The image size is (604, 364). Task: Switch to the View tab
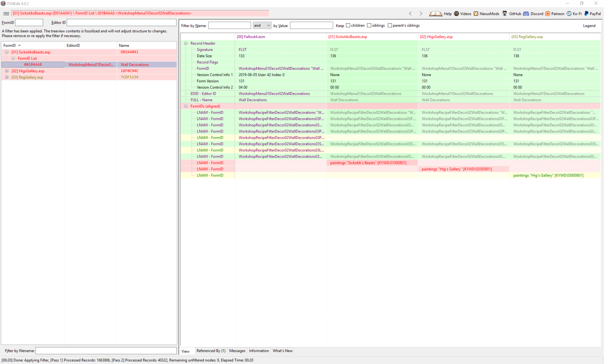pyautogui.click(x=186, y=351)
